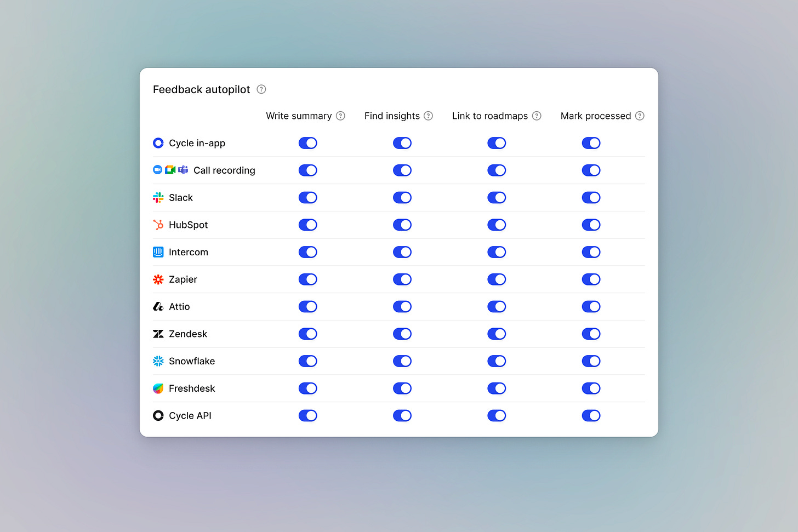Screen dimensions: 798x532
Task: Click the Freshdesk row label
Action: [192, 388]
